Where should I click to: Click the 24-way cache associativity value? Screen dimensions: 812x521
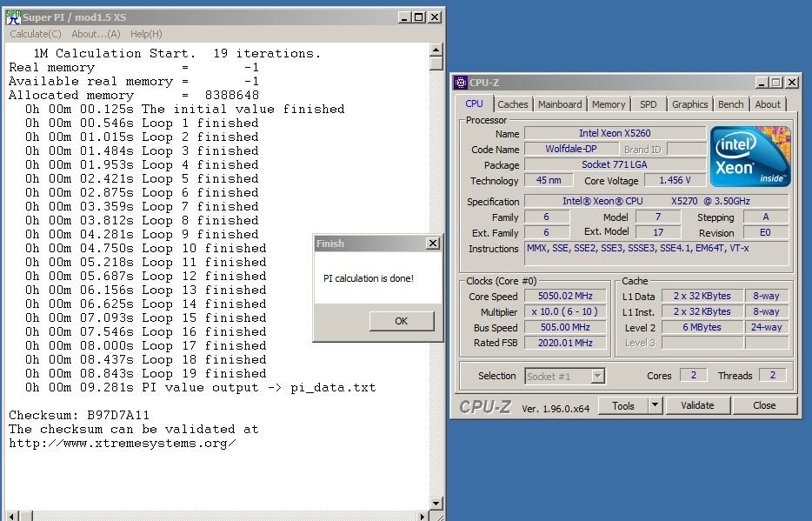point(767,327)
